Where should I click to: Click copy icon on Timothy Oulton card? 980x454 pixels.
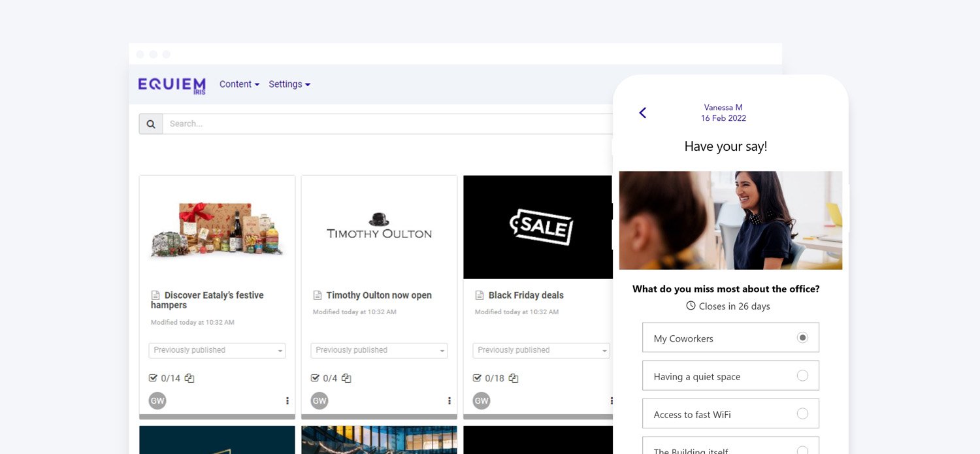tap(346, 378)
